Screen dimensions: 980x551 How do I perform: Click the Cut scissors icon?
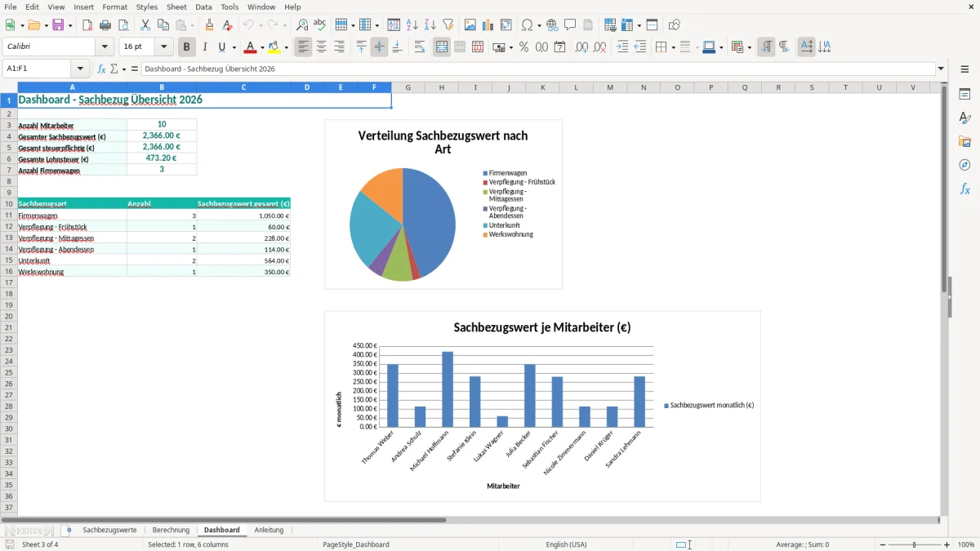coord(145,25)
